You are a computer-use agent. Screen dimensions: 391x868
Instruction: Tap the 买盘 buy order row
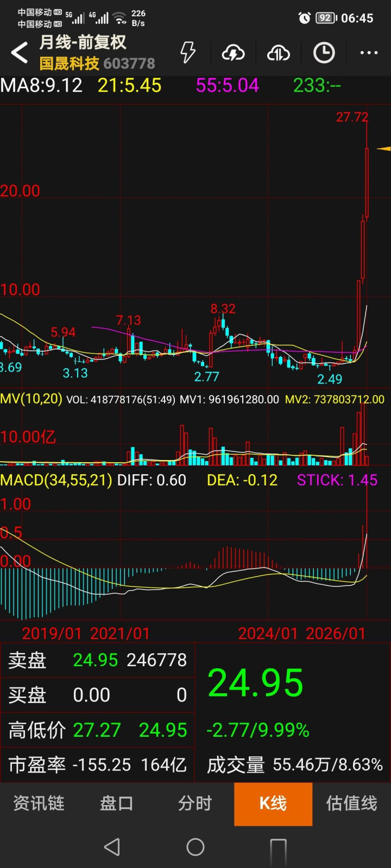[98, 695]
